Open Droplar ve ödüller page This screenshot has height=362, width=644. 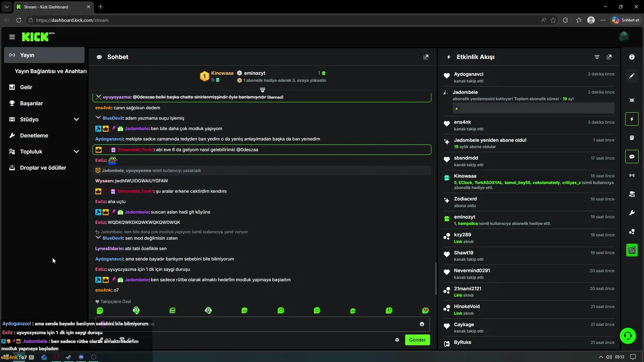(x=44, y=167)
